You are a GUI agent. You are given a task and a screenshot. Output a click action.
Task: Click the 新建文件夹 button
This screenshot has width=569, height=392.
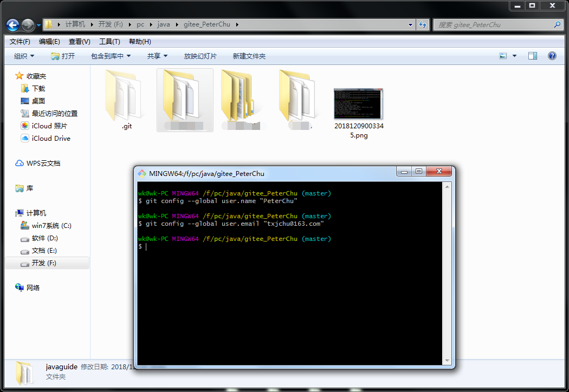(249, 56)
